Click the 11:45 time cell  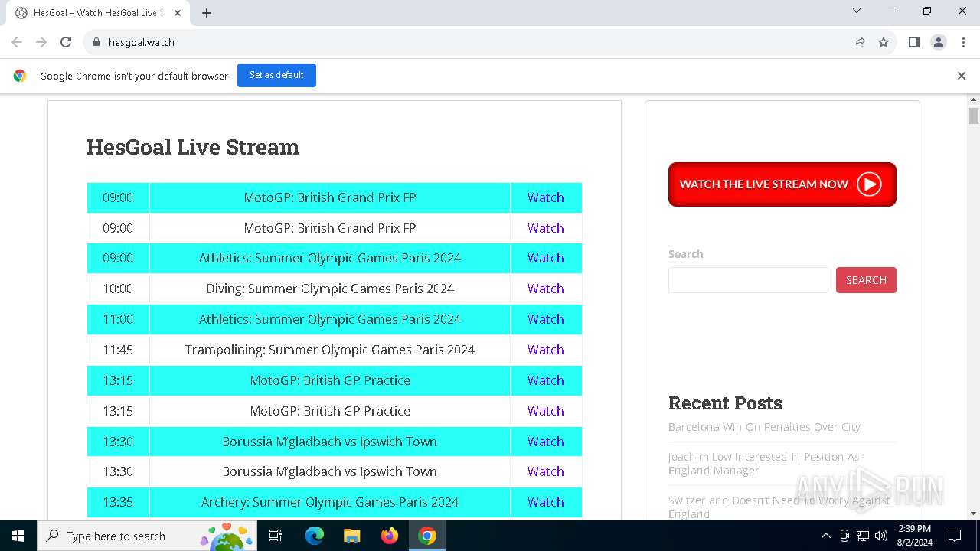click(118, 350)
